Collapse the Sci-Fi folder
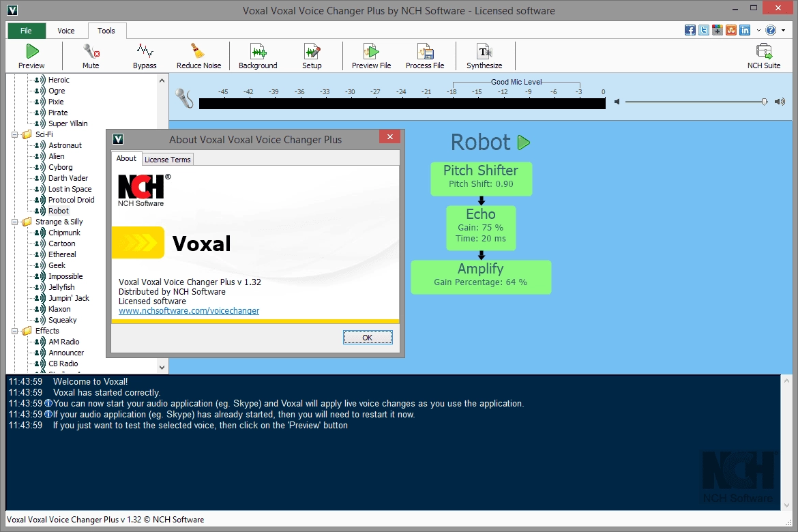This screenshot has height=532, width=798. [15, 135]
